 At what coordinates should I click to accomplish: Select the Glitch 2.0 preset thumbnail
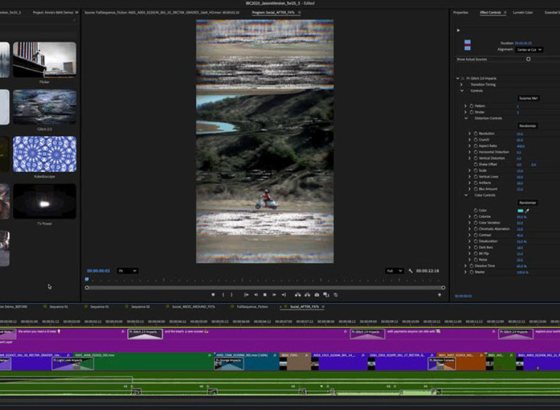pyautogui.click(x=45, y=107)
